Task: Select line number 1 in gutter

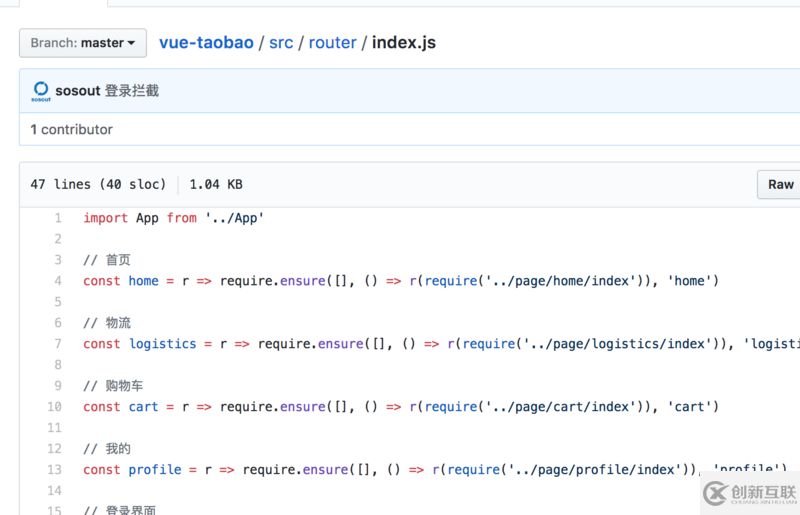Action: (x=58, y=218)
